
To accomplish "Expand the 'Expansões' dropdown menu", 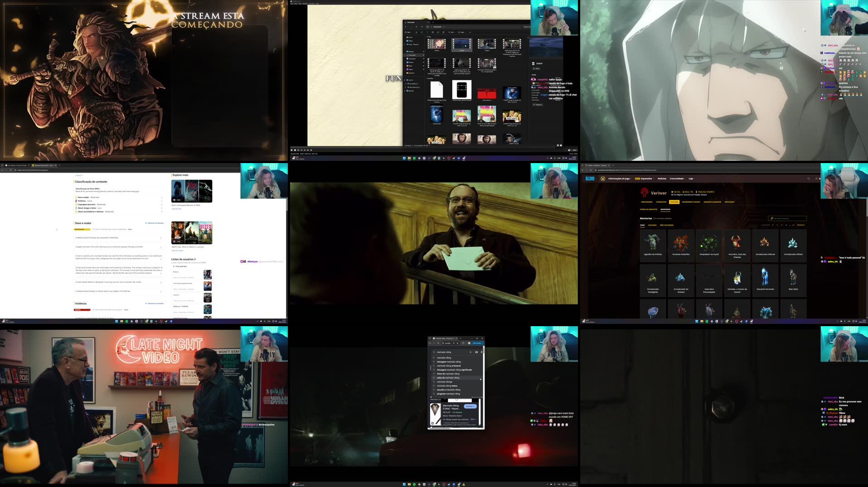I will pyautogui.click(x=647, y=178).
